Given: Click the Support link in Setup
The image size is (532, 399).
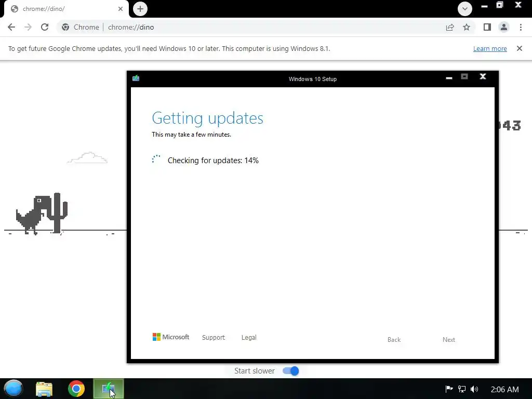Looking at the screenshot, I should tap(214, 338).
